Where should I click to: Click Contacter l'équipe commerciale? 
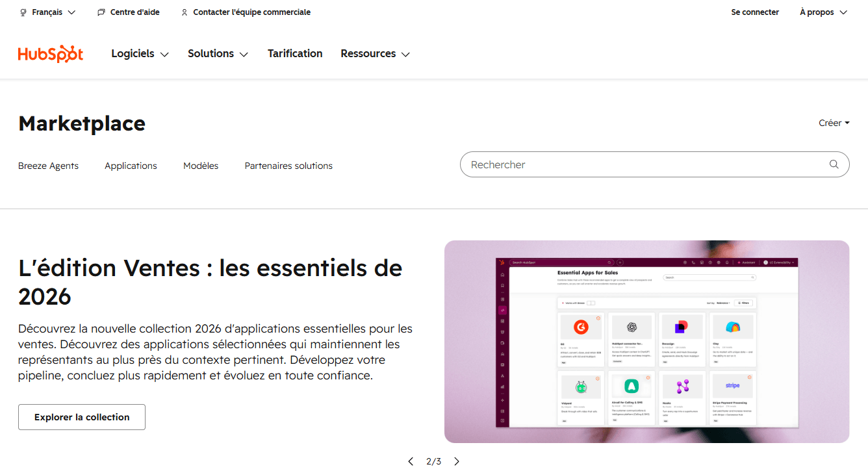pyautogui.click(x=246, y=12)
